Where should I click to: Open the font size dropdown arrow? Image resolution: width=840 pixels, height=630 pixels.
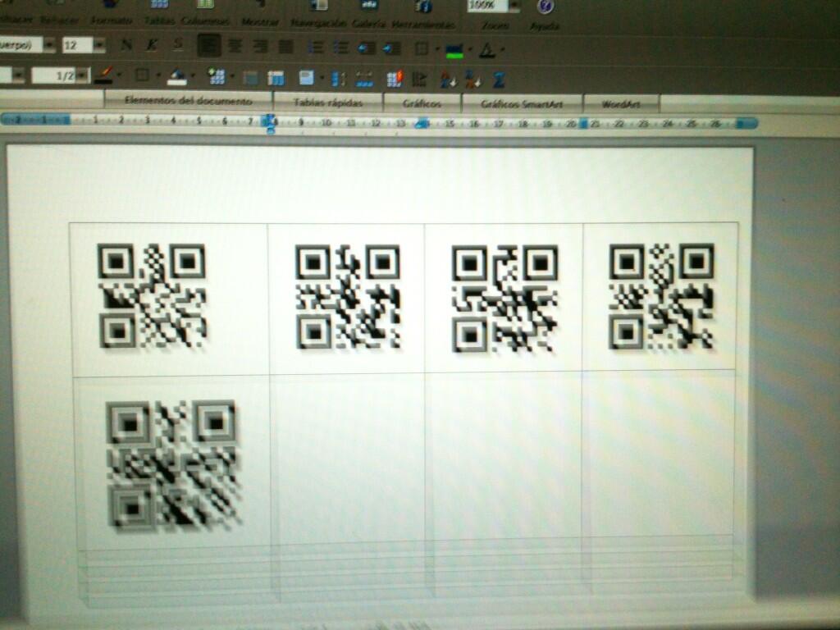tap(99, 46)
